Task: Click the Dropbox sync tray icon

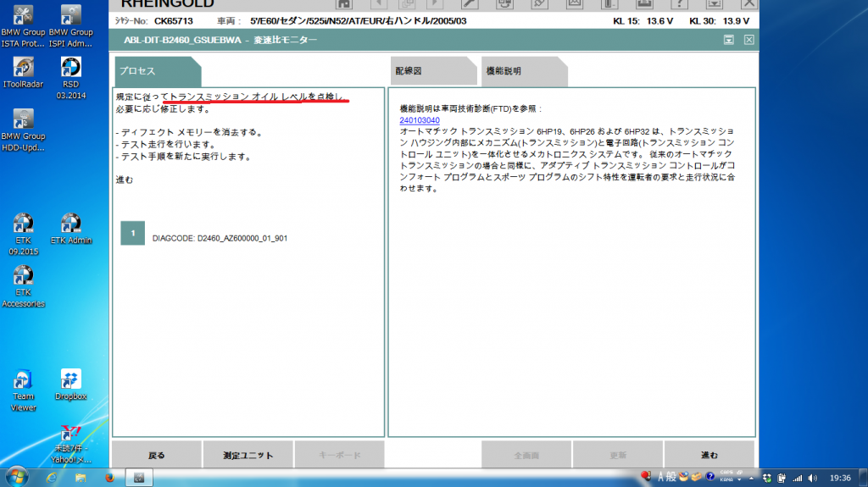Action: (766, 479)
